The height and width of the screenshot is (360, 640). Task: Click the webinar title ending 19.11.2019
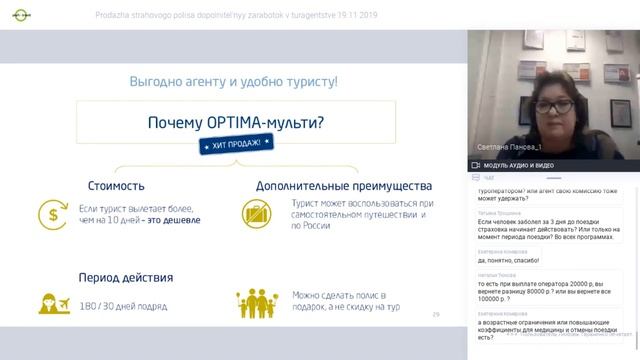pyautogui.click(x=236, y=15)
